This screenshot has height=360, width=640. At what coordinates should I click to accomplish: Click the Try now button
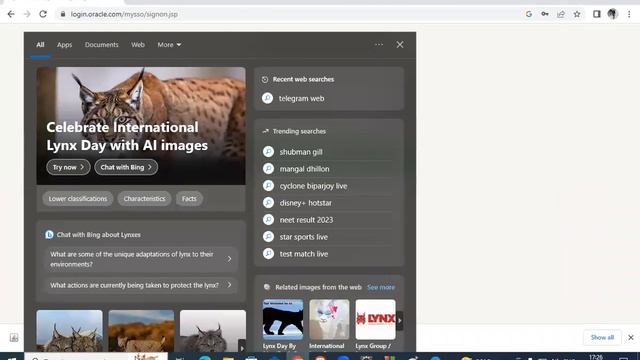[x=68, y=167]
